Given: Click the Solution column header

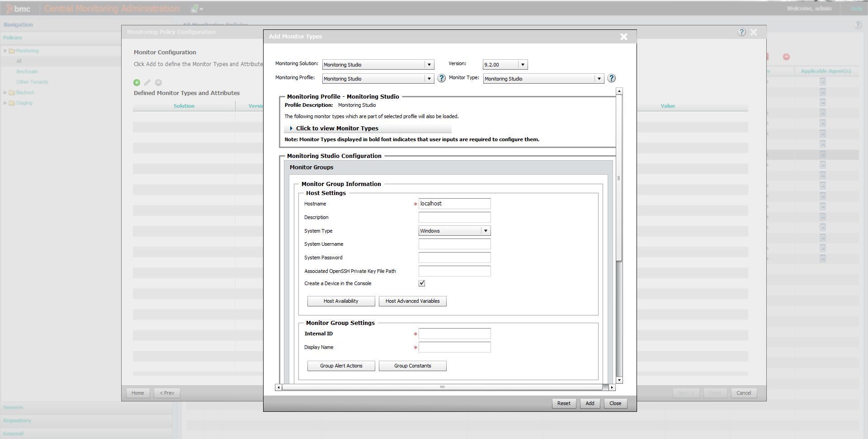Looking at the screenshot, I should pos(184,106).
